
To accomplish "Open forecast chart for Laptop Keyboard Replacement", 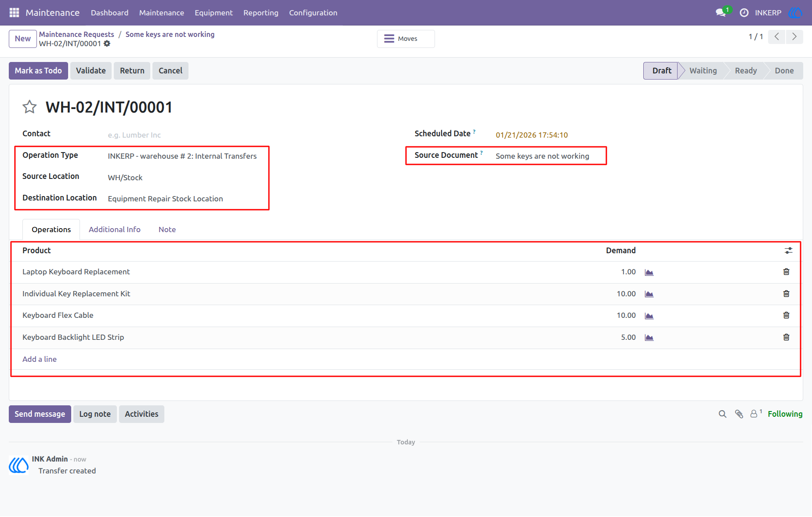I will 649,272.
